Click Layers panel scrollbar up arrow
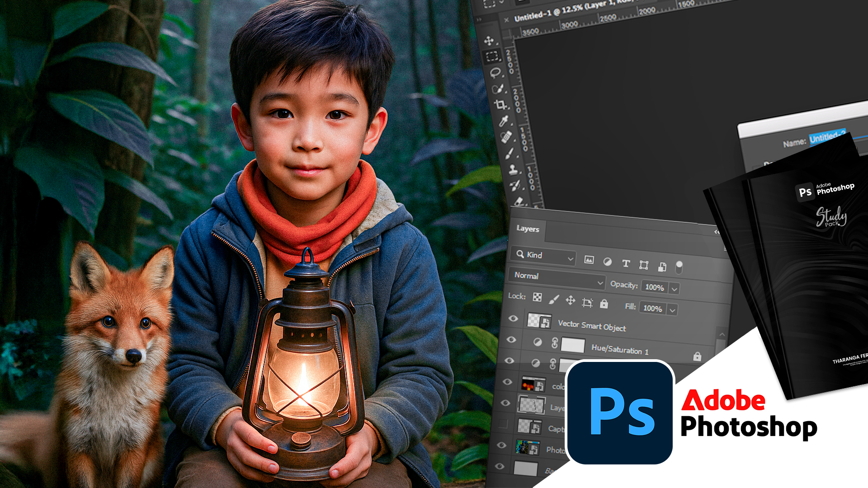Screen dimensions: 868x488 [x=722, y=334]
